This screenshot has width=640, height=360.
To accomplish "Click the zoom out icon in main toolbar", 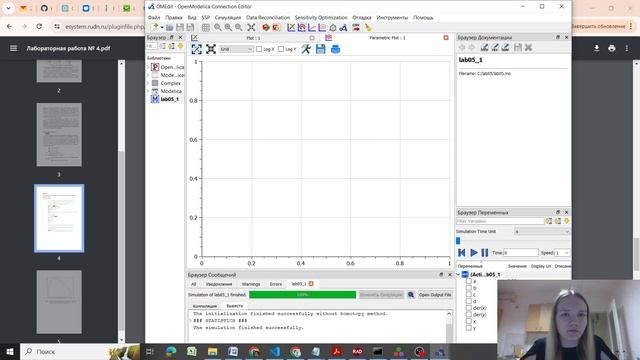I will [x=238, y=27].
